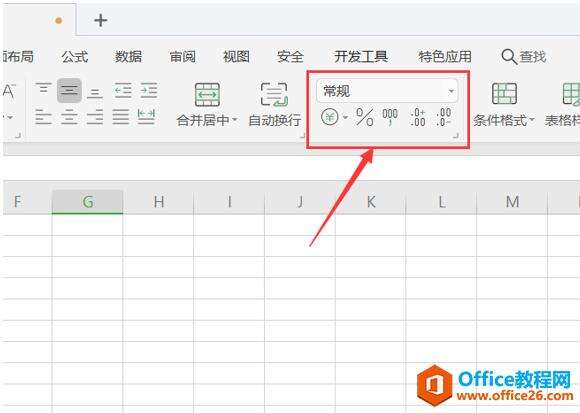Viewport: 580px width, 413px height.
Task: Increase the cell indent
Action: click(x=149, y=91)
